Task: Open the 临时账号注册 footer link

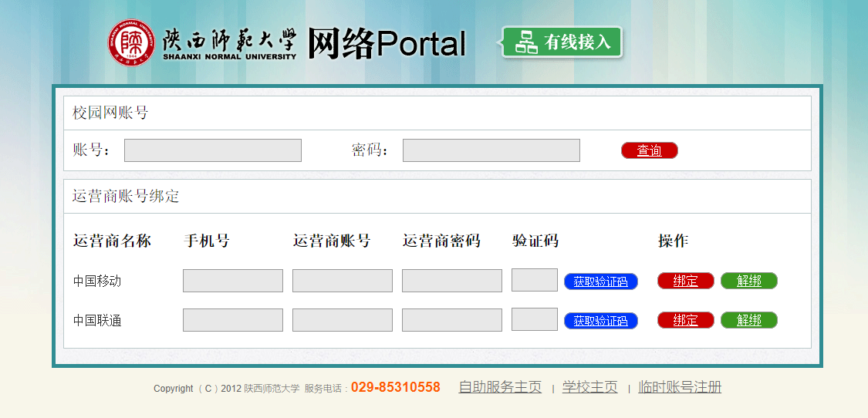Action: point(679,387)
